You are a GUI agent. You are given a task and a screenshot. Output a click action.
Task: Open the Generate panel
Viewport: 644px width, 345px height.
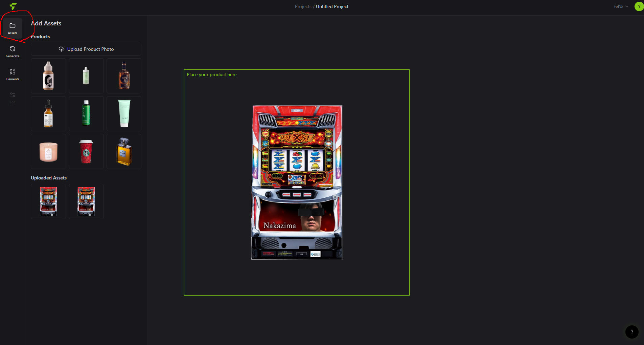point(13,51)
